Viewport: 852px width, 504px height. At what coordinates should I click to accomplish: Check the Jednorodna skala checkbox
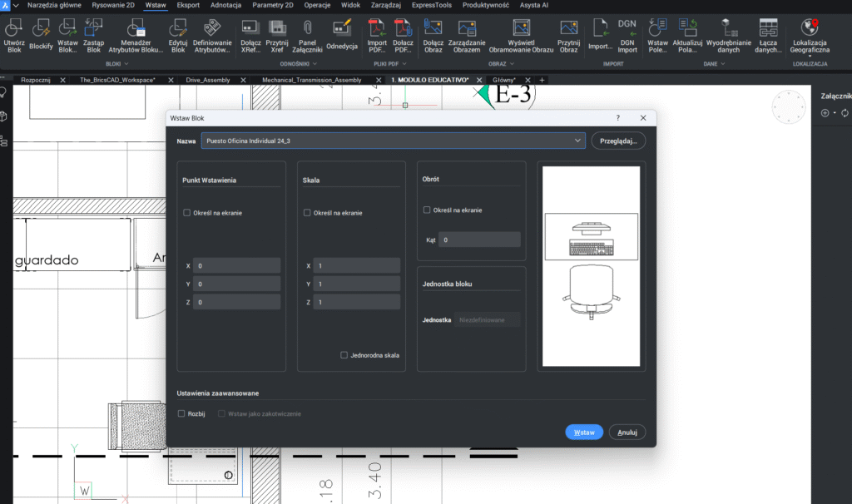pos(344,355)
